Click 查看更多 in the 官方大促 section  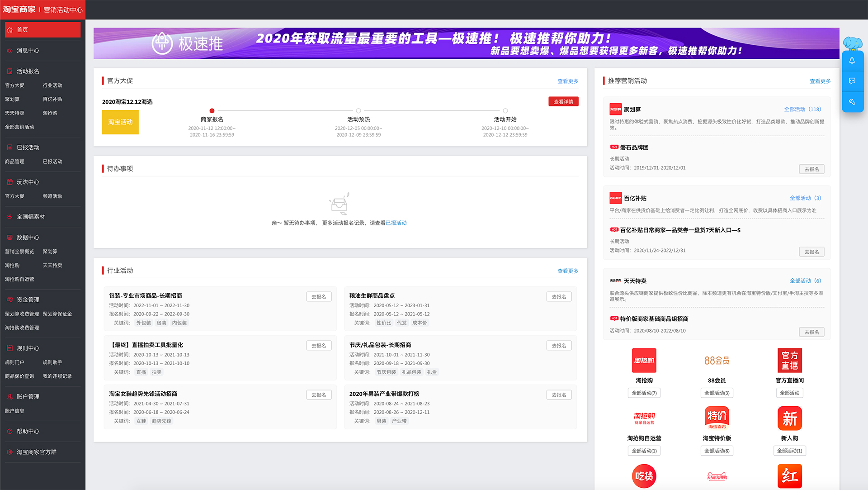tap(568, 81)
